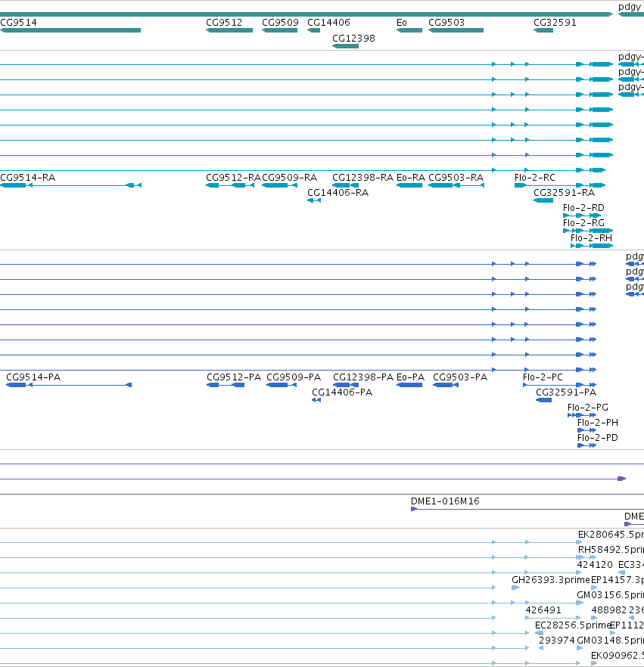Select the CG32591 gene label in the top track
Viewport: 644px width, 667px height.
click(x=555, y=23)
